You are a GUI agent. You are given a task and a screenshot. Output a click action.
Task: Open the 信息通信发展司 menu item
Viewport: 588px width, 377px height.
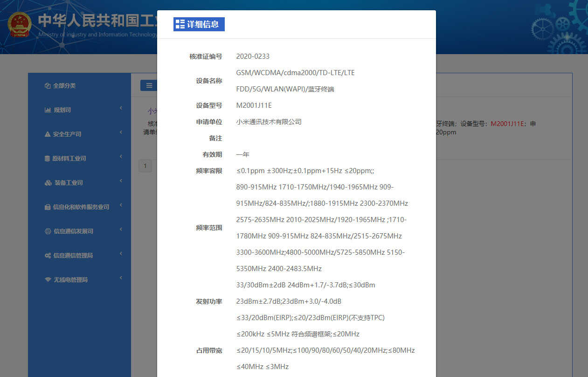pos(73,231)
